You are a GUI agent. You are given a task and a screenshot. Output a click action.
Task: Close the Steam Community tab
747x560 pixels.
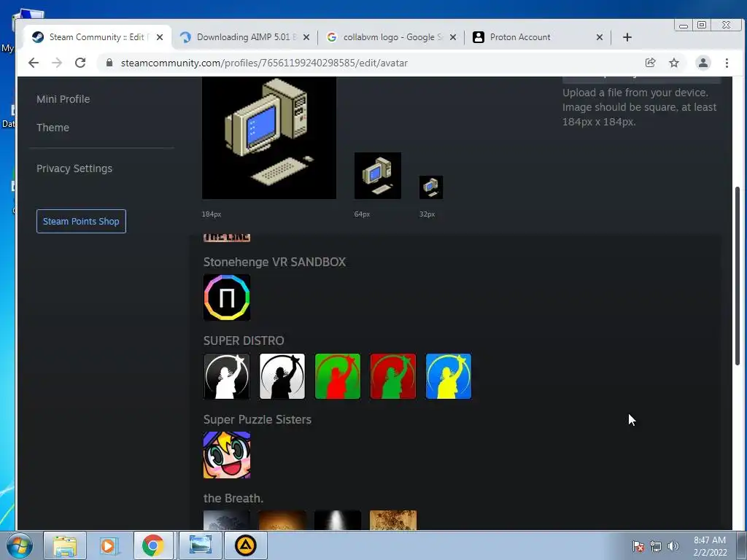[160, 37]
